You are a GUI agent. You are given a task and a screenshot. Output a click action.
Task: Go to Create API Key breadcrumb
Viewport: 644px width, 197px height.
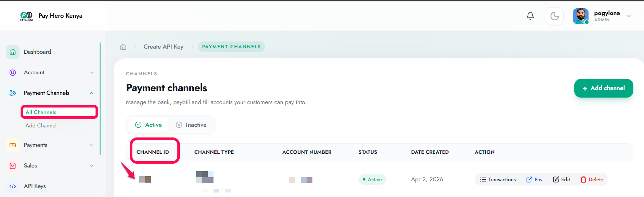pos(163,47)
